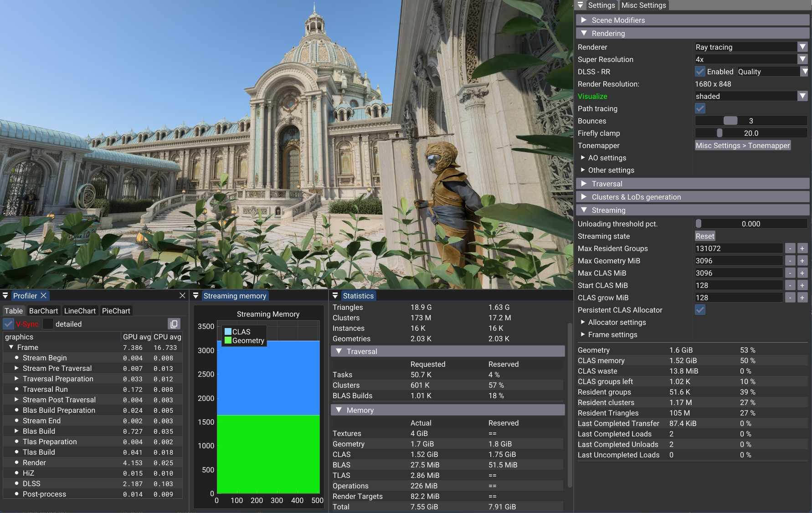Collapse the Profiler panel menu triangle
This screenshot has height=513, width=812.
5,296
